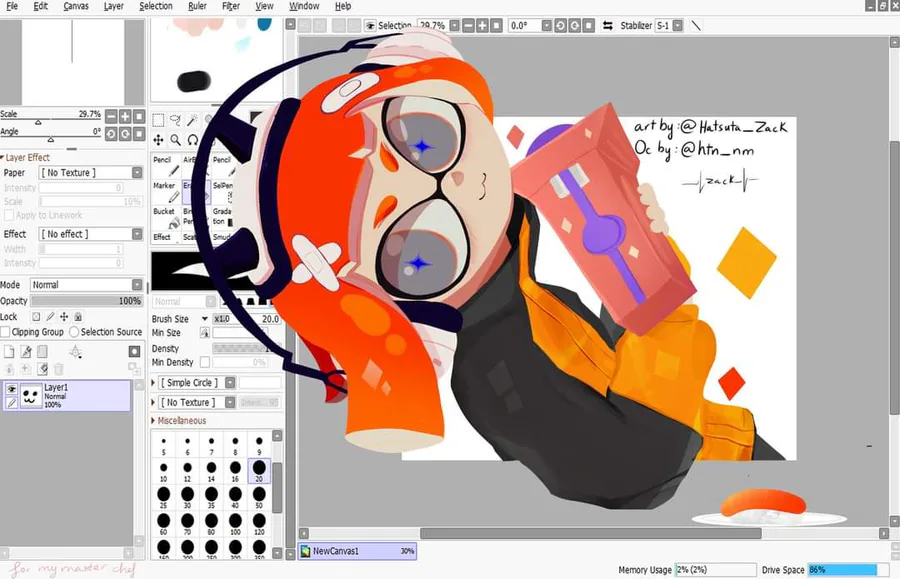Reset navigator Scale with square button
The image size is (900, 579).
coord(138,116)
